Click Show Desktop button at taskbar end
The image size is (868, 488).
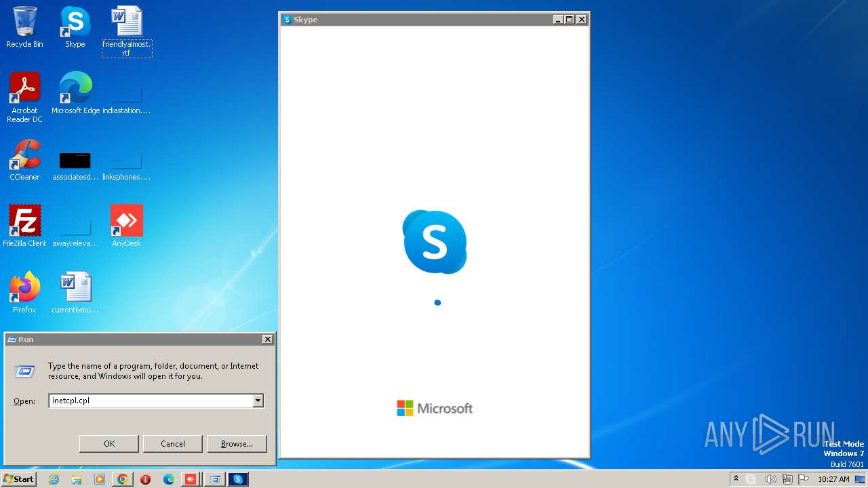pos(860,479)
